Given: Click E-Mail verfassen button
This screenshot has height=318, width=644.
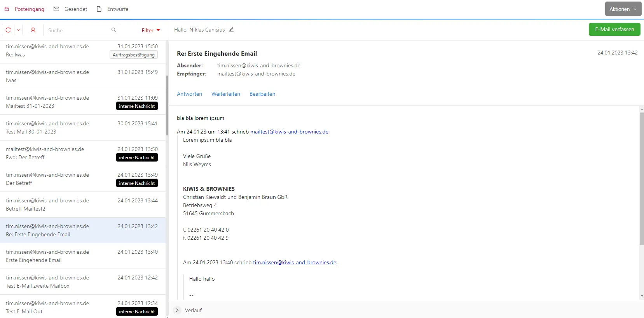Looking at the screenshot, I should [614, 29].
